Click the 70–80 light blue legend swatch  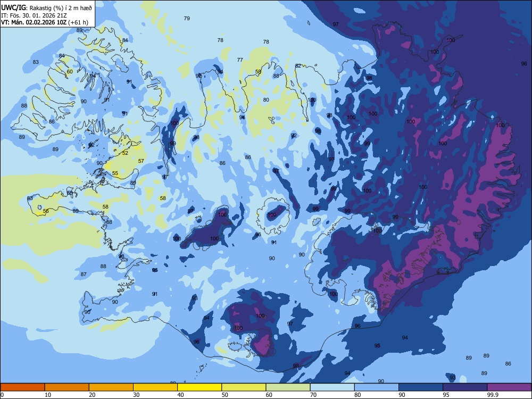coord(332,387)
